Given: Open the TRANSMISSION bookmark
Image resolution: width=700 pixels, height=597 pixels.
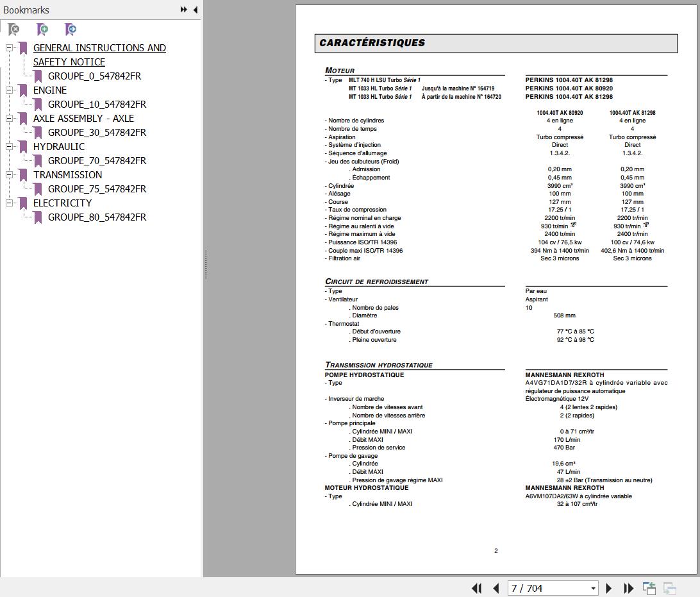Looking at the screenshot, I should [x=67, y=174].
